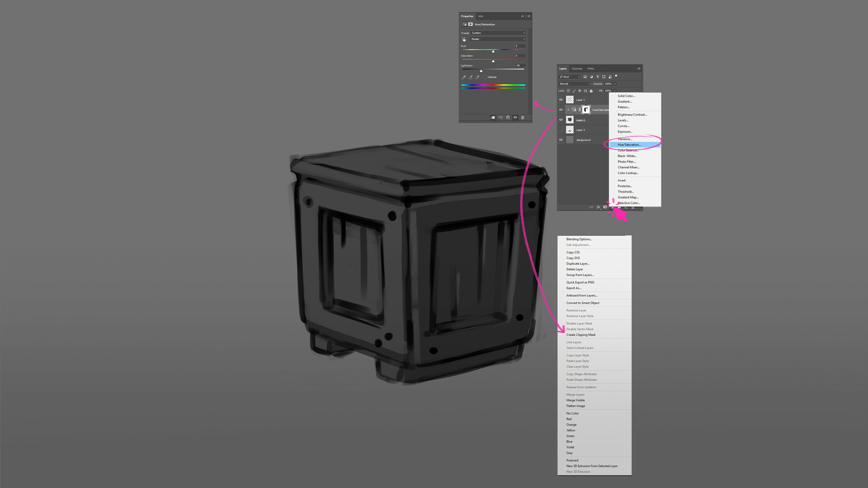Delete the adjustment layer using the trash icon
This screenshot has height=488, width=868.
(523, 117)
